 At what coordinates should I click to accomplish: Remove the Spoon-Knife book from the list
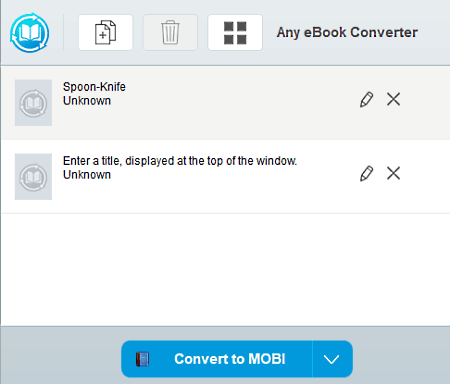coord(393,99)
